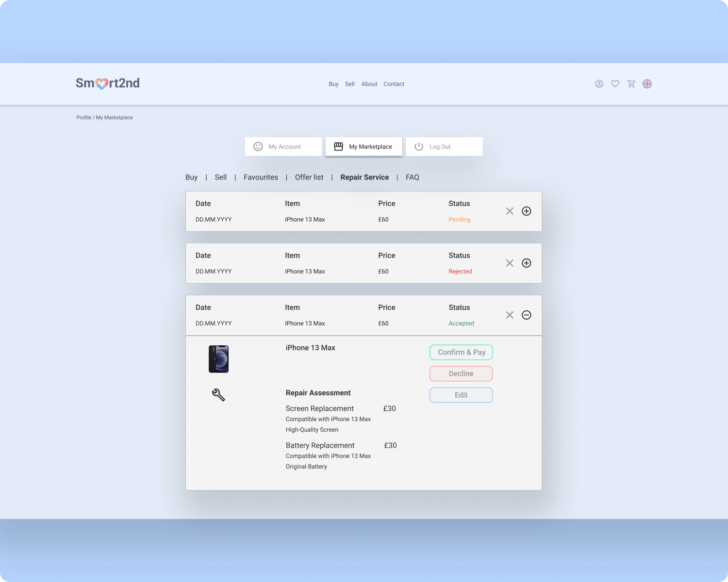Expand the Pending repair row
728x582 pixels.
click(527, 211)
